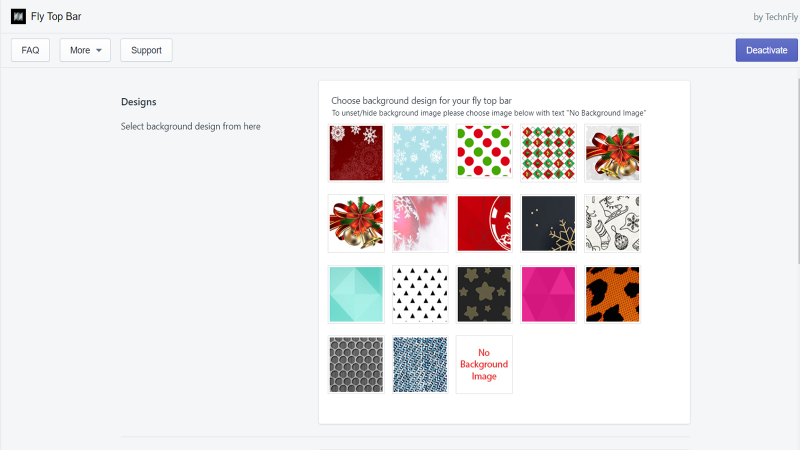Select the dark red snowflake background
This screenshot has width=800, height=450.
(x=356, y=153)
